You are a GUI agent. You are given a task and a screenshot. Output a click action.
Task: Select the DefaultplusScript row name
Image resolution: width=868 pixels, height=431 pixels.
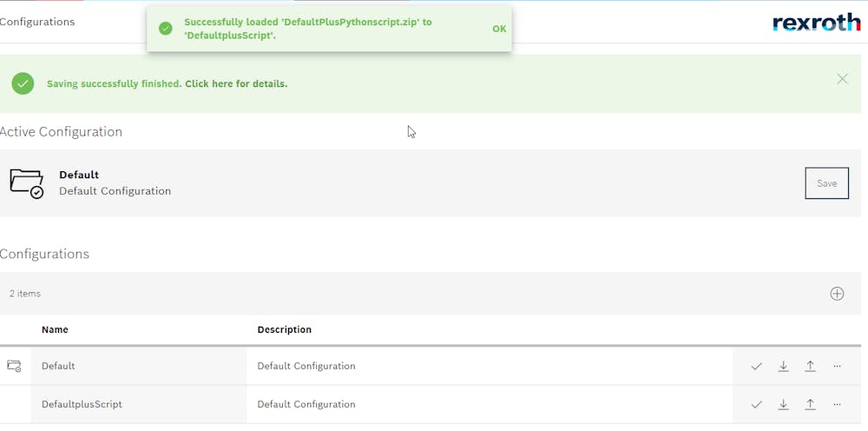click(x=82, y=405)
